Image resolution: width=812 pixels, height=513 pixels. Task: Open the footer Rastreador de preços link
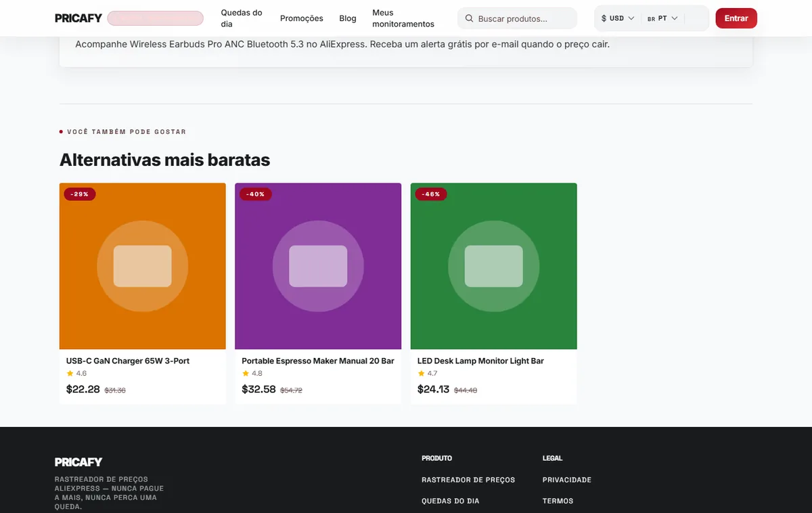pos(468,480)
